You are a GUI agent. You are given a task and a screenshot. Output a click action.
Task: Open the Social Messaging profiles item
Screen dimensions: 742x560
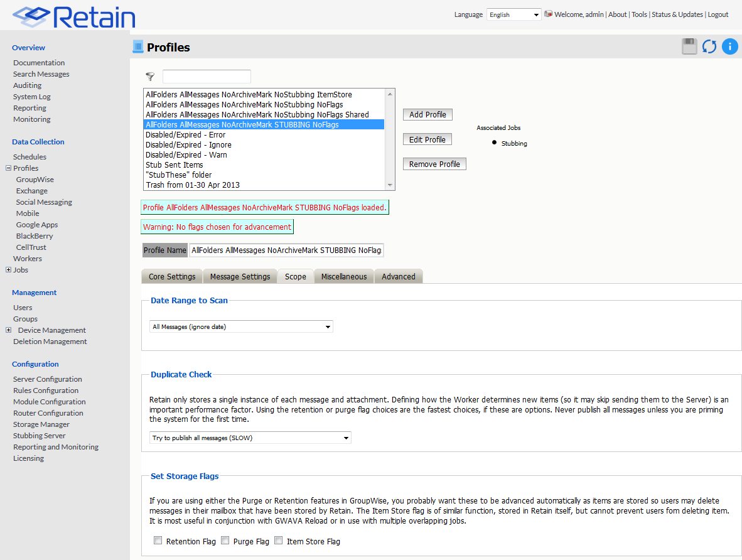coord(44,202)
